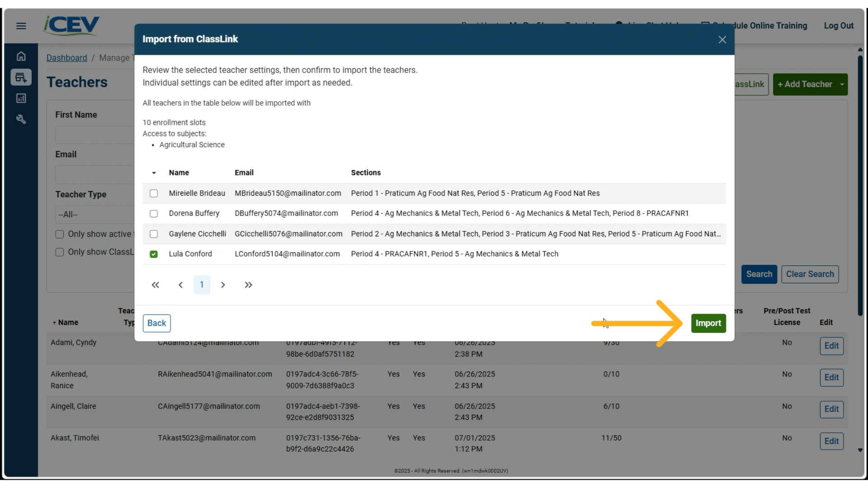Click the name Lula Conford
This screenshot has width=868, height=488.
tap(190, 254)
